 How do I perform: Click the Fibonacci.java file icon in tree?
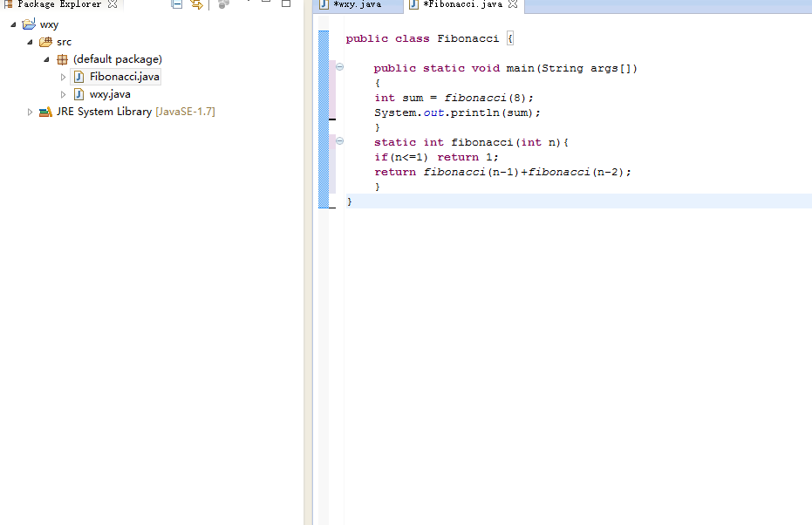(78, 77)
